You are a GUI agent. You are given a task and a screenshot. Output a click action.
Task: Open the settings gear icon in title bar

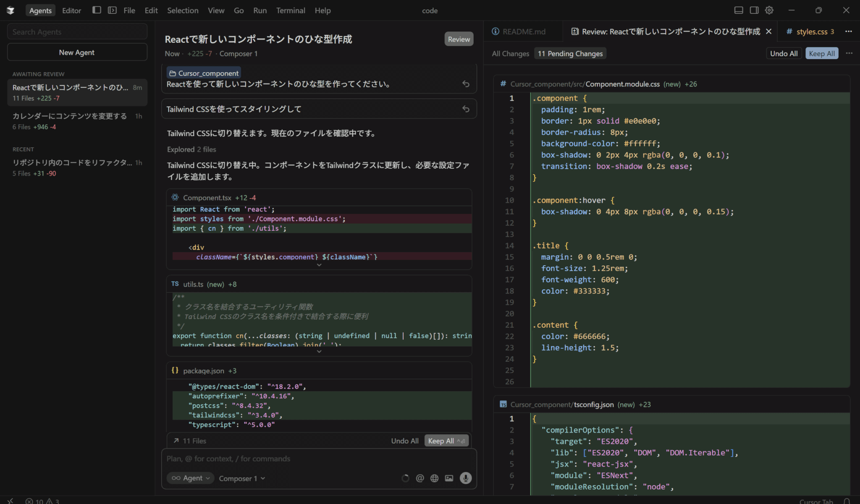(769, 10)
